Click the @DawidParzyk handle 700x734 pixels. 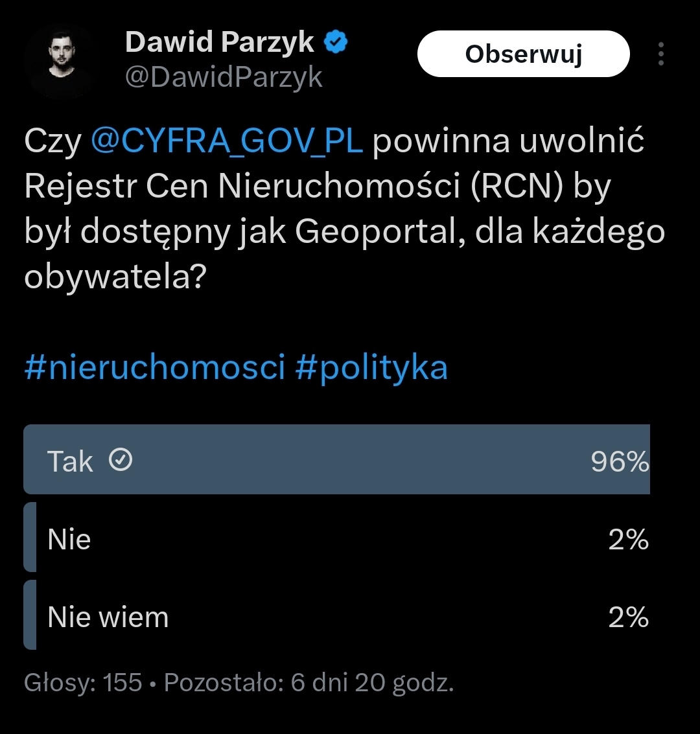224,78
